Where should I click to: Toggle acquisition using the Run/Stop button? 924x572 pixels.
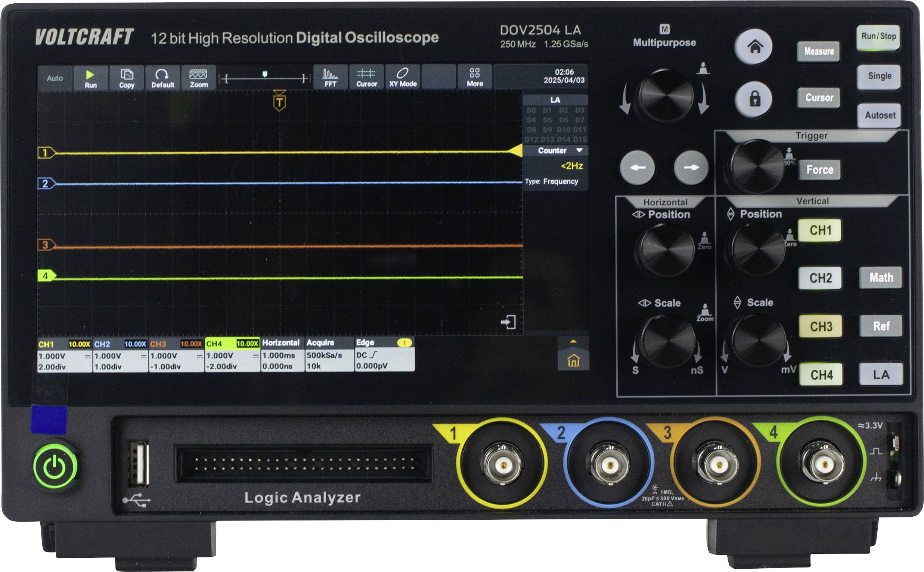[x=878, y=37]
